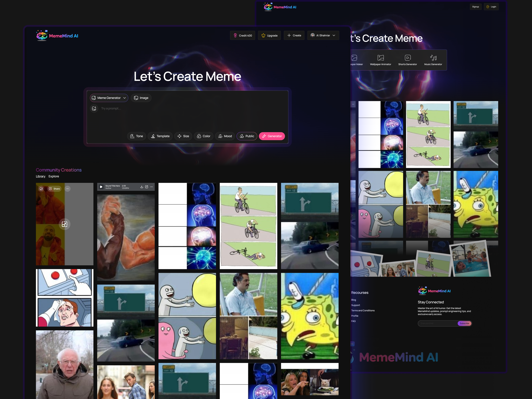Open the back window's sad Pablo Escobar meme
The image size is (532, 399).
coord(428,204)
